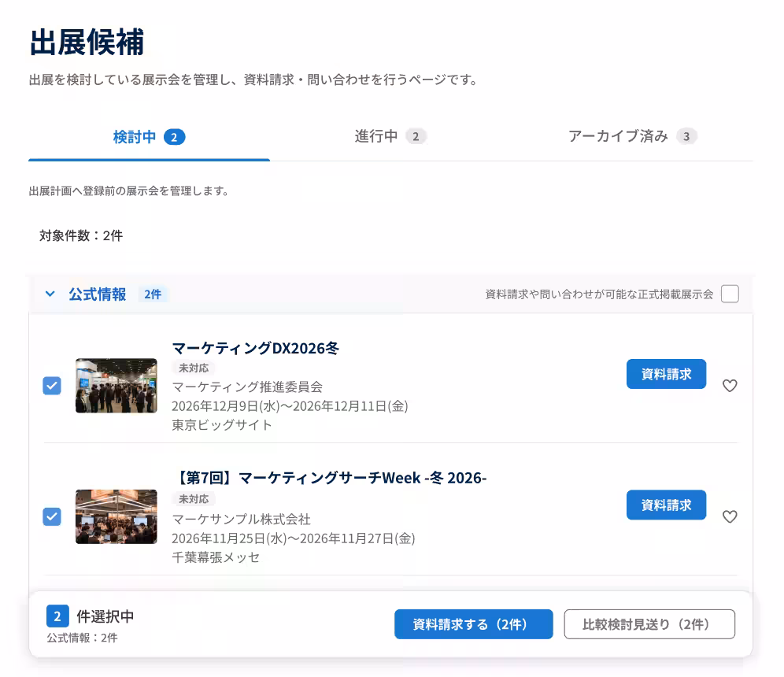
Task: Uncheck the マーケティングDX2026冬 row checkbox
Action: [x=52, y=386]
